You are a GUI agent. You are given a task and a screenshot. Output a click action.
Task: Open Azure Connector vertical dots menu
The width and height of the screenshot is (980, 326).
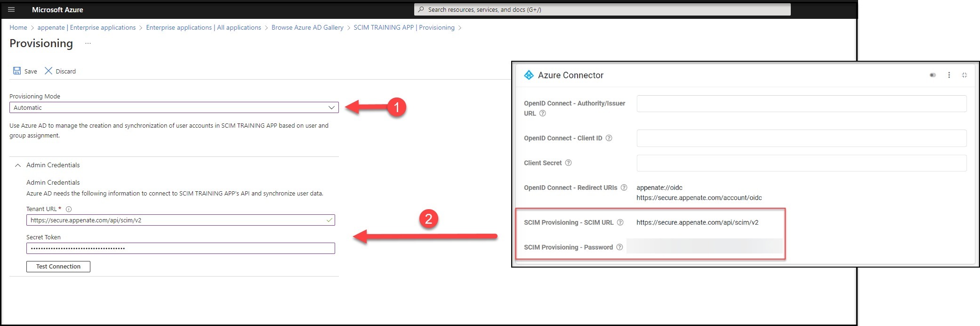coord(949,75)
